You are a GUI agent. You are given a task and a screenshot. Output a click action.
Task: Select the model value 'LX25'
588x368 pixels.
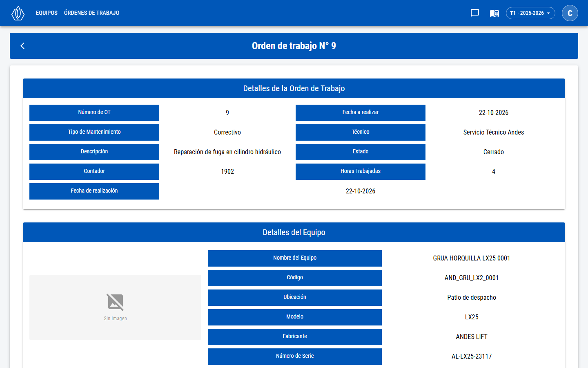[x=472, y=317]
